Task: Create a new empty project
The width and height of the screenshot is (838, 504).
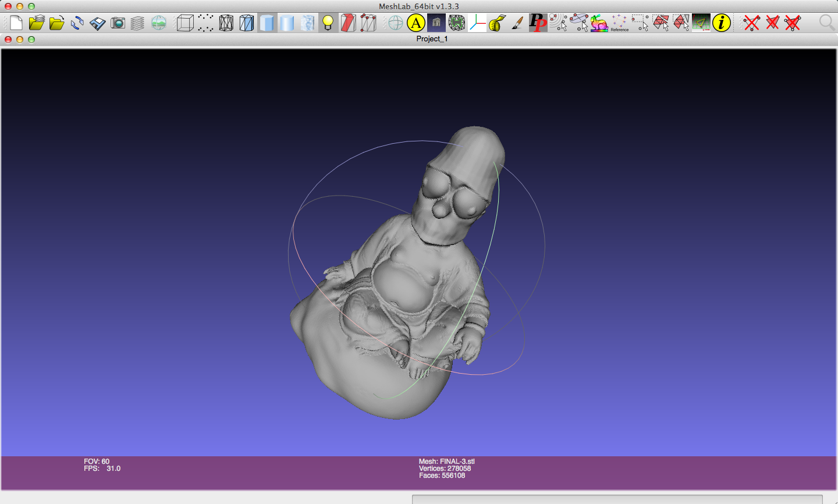Action: [x=16, y=23]
